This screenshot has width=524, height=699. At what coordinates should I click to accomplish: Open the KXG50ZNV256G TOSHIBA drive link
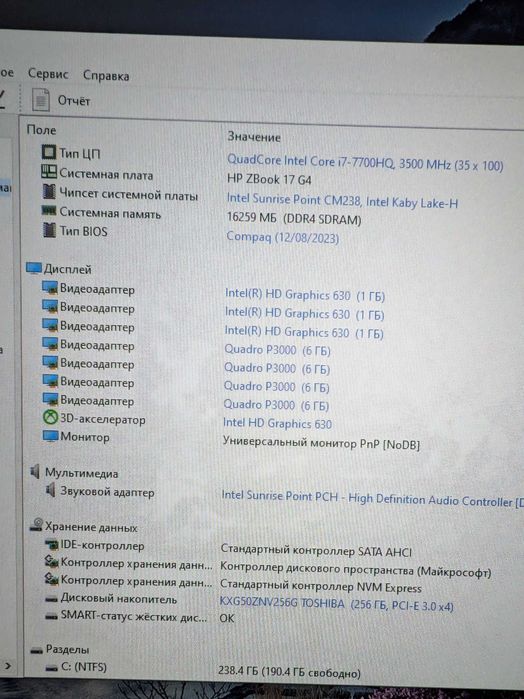tap(336, 605)
